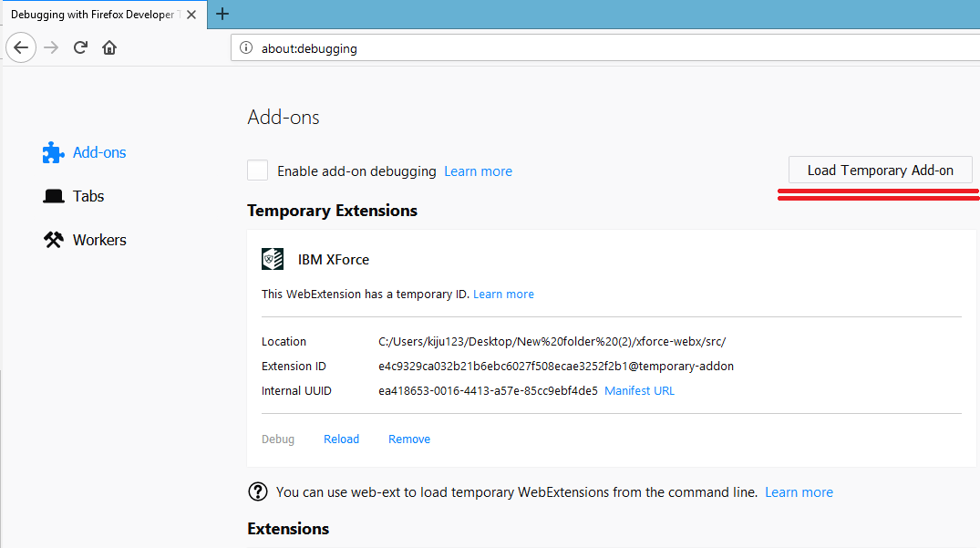980x548 pixels.
Task: Click the Add-ons page title
Action: [284, 117]
